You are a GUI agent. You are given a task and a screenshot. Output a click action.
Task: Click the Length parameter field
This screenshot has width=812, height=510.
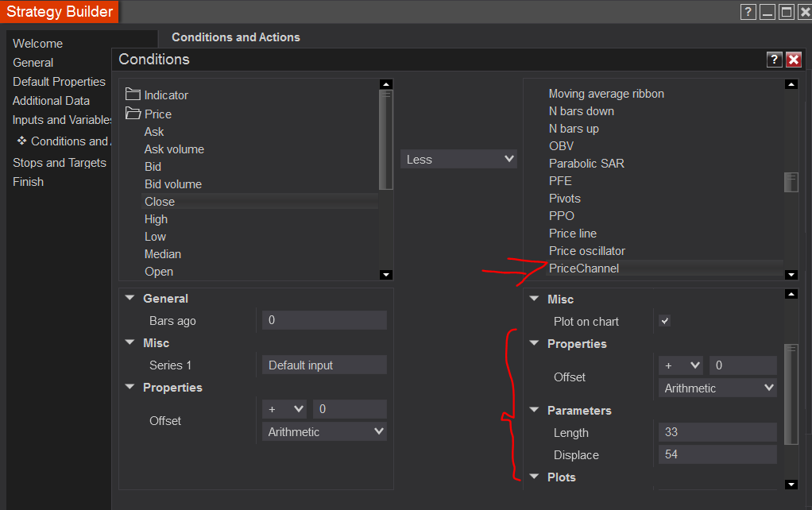point(717,432)
